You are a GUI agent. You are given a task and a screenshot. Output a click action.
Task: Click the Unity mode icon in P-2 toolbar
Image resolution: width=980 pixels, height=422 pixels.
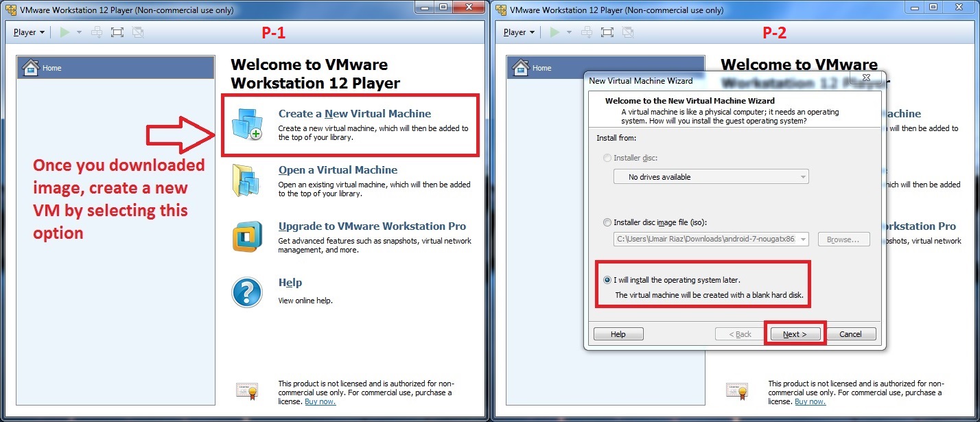(628, 32)
